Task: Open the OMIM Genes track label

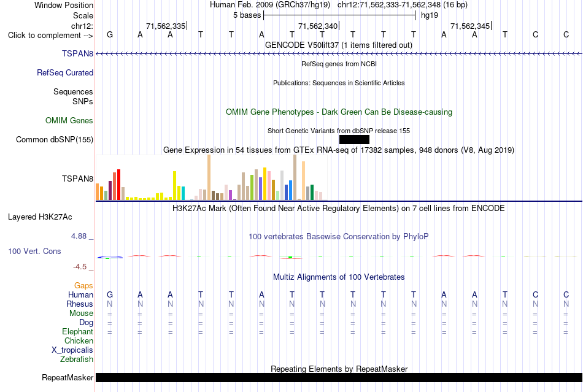Action: click(69, 120)
